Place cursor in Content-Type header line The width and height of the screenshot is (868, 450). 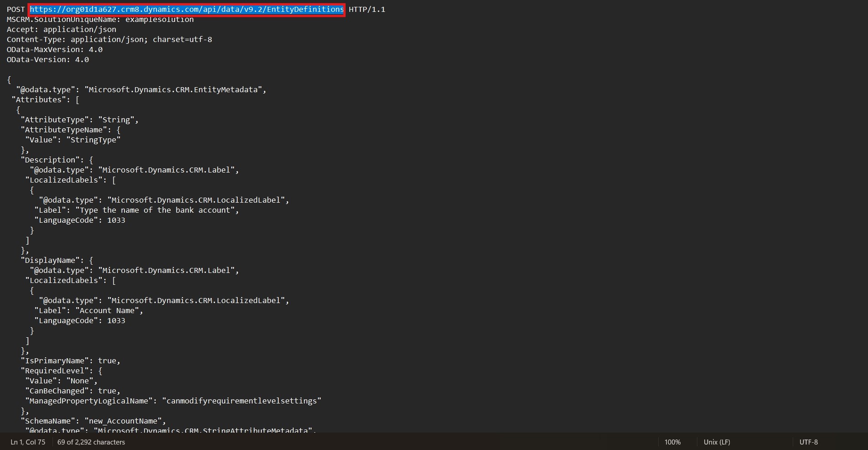pyautogui.click(x=109, y=39)
